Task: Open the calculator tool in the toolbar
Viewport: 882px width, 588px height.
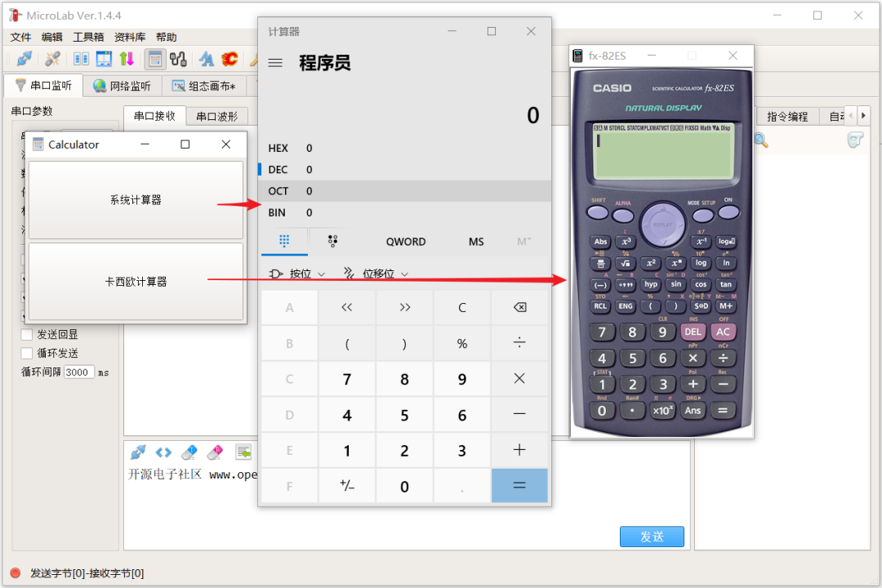Action: [x=154, y=58]
